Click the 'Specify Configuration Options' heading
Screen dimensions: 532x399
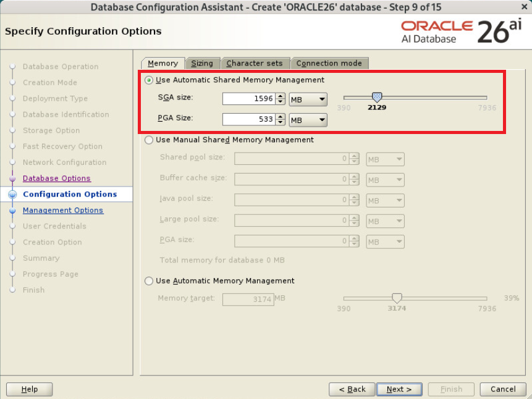[83, 31]
